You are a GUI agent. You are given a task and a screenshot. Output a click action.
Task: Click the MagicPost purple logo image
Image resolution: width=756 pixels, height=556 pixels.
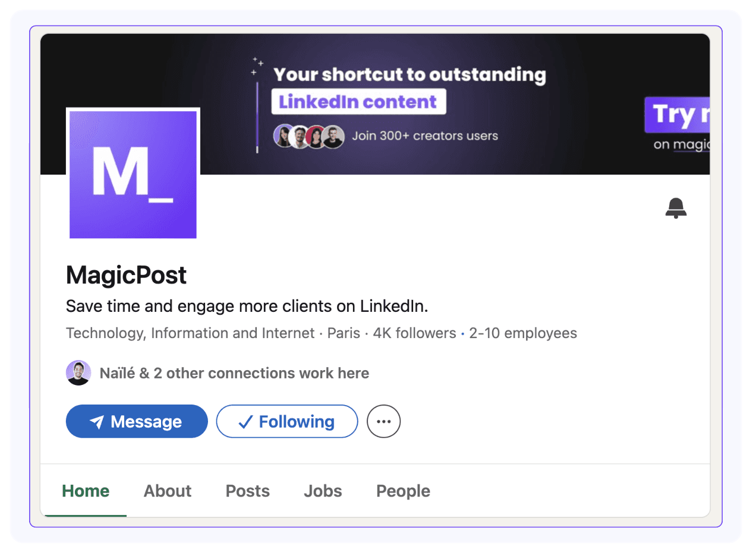tap(133, 174)
